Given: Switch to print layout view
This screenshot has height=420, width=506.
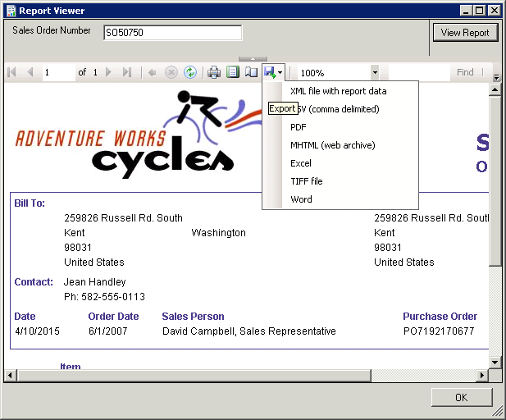Looking at the screenshot, I should pyautogui.click(x=233, y=72).
